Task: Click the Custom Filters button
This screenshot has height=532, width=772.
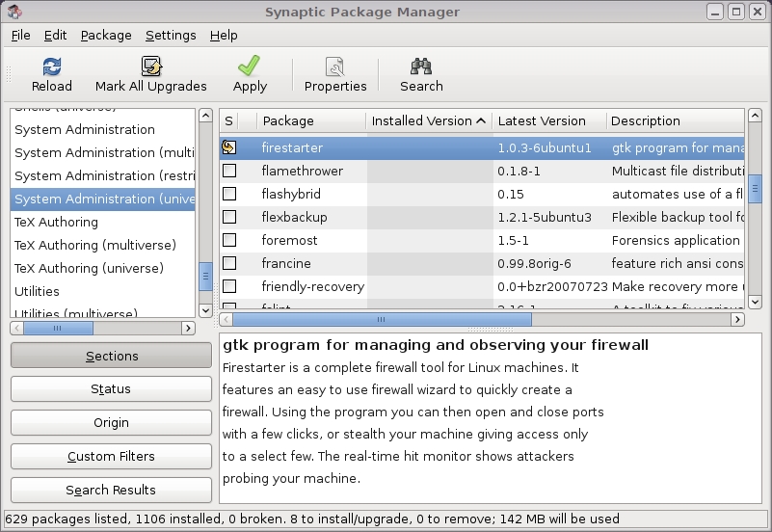Action: click(111, 457)
